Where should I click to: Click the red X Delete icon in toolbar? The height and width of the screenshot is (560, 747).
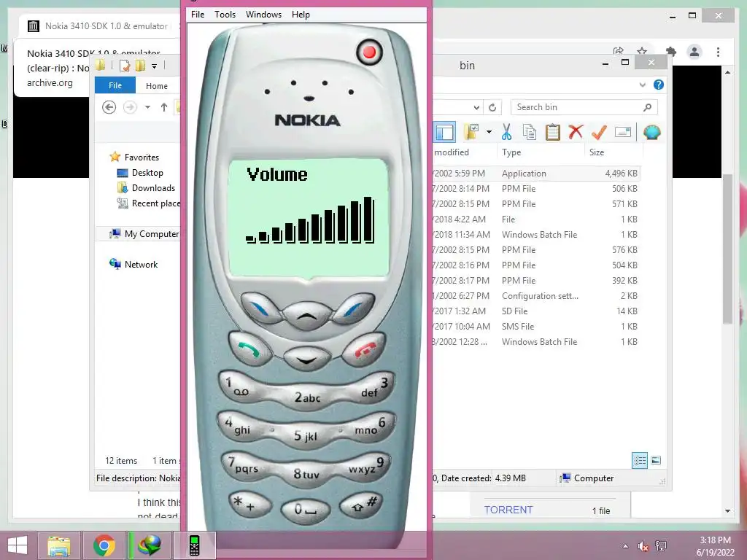576,131
